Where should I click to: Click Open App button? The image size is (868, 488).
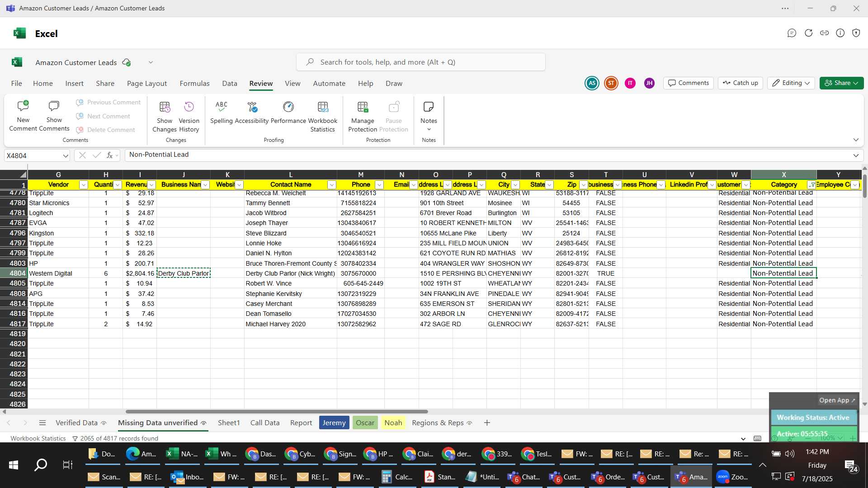click(837, 400)
